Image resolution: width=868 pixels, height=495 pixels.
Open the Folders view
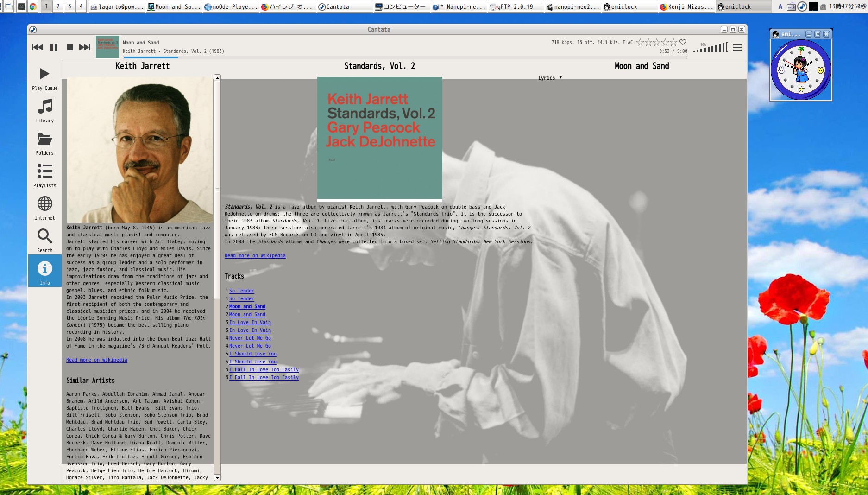[45, 143]
